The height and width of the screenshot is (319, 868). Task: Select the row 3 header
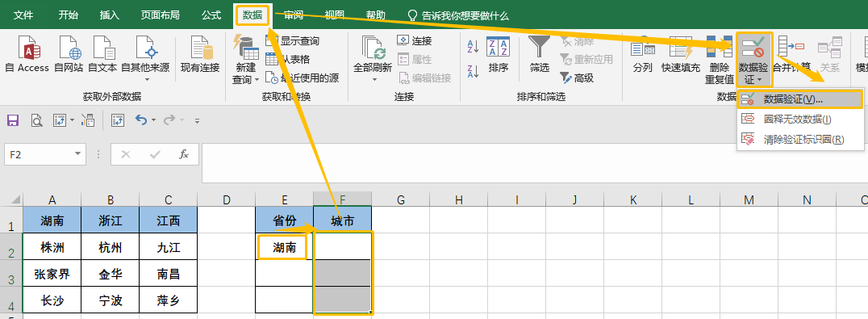11,274
